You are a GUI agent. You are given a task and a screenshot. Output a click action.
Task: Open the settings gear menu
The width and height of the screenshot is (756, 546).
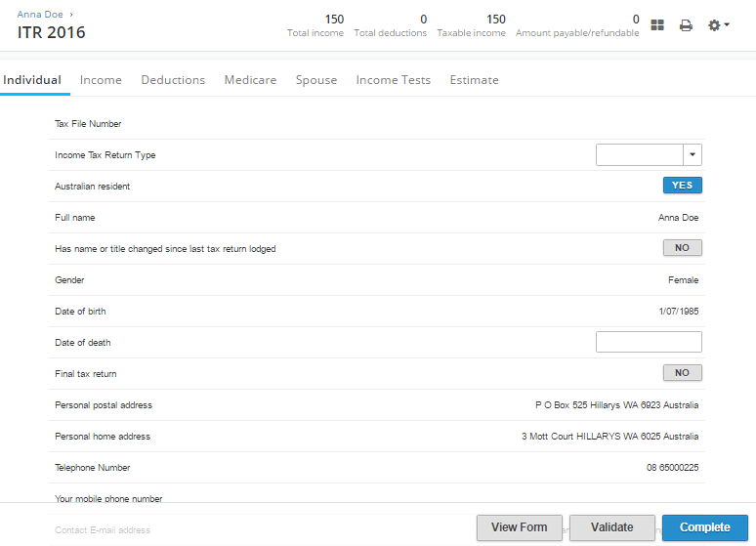click(718, 25)
